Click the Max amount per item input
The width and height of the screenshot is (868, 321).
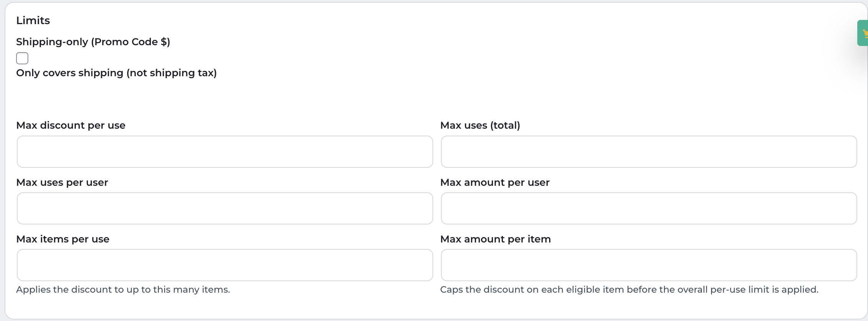(648, 265)
